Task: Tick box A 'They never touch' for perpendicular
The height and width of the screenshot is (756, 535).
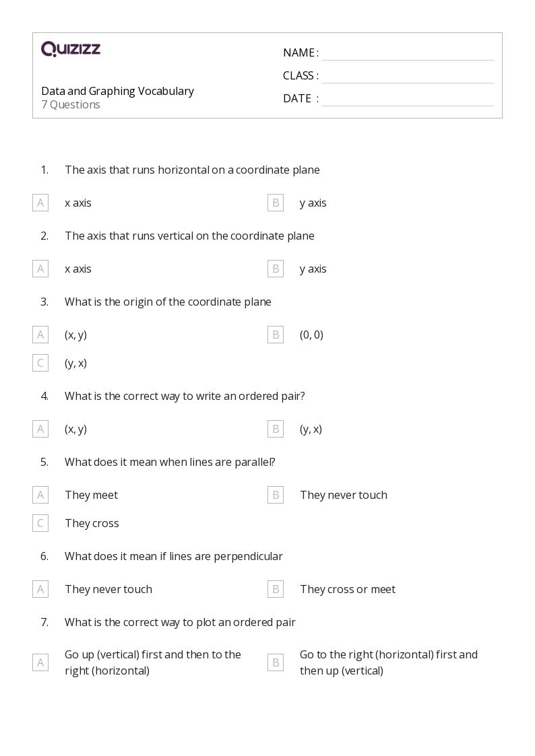Action: click(x=40, y=589)
